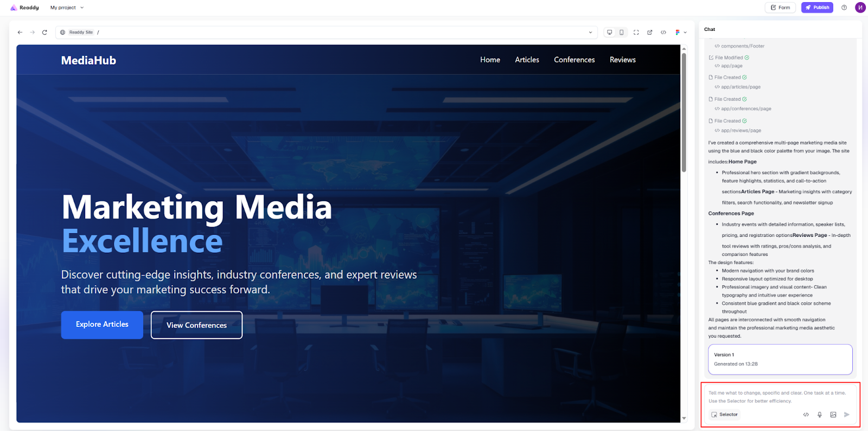This screenshot has height=431, width=868.
Task: Open the help question-mark icon
Action: (x=844, y=8)
